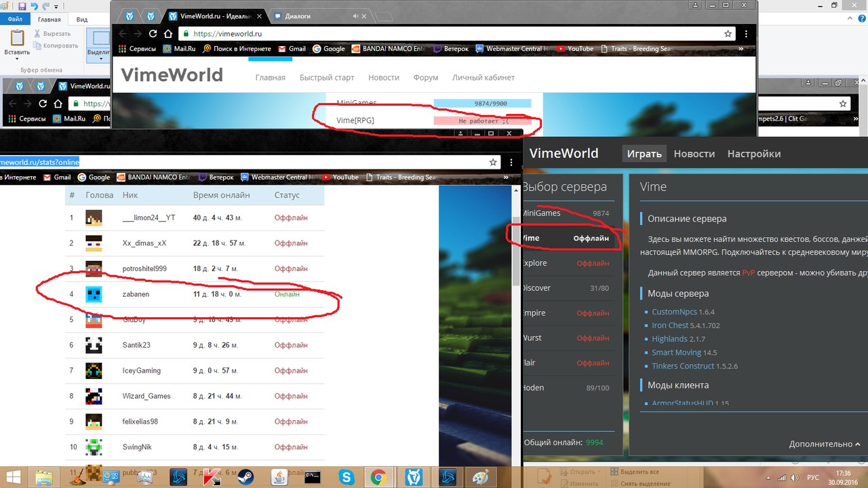
Task: Open the Tinkers Construct mod link
Action: coord(683,366)
